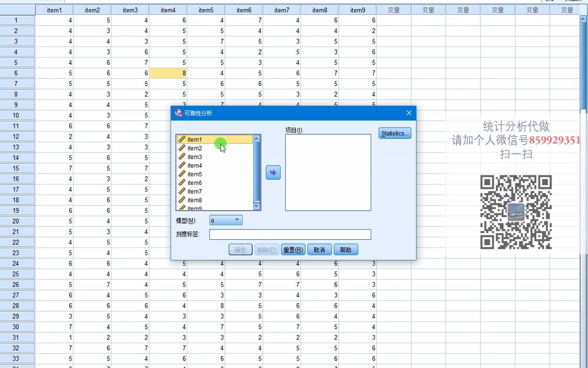Click the scale ruler icon beside item3 in the dialog
The height and width of the screenshot is (368, 588).
182,157
